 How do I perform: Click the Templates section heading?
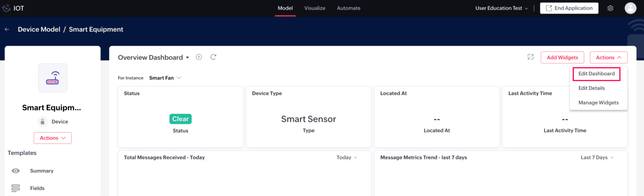click(22, 153)
